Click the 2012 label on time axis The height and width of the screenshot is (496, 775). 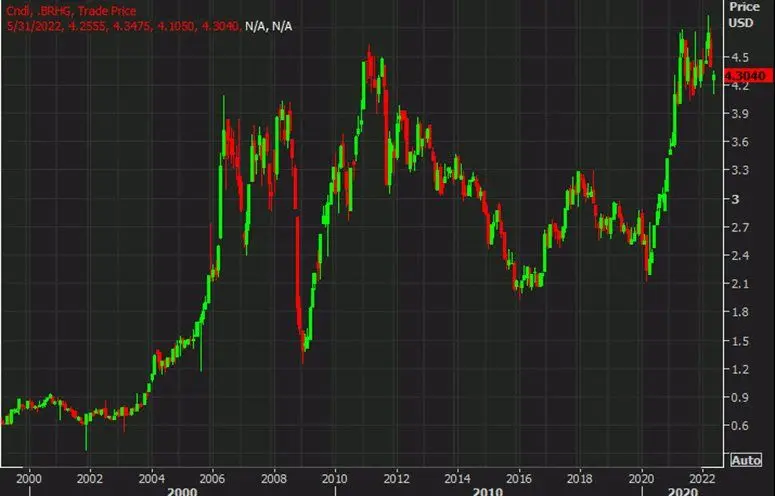[396, 479]
